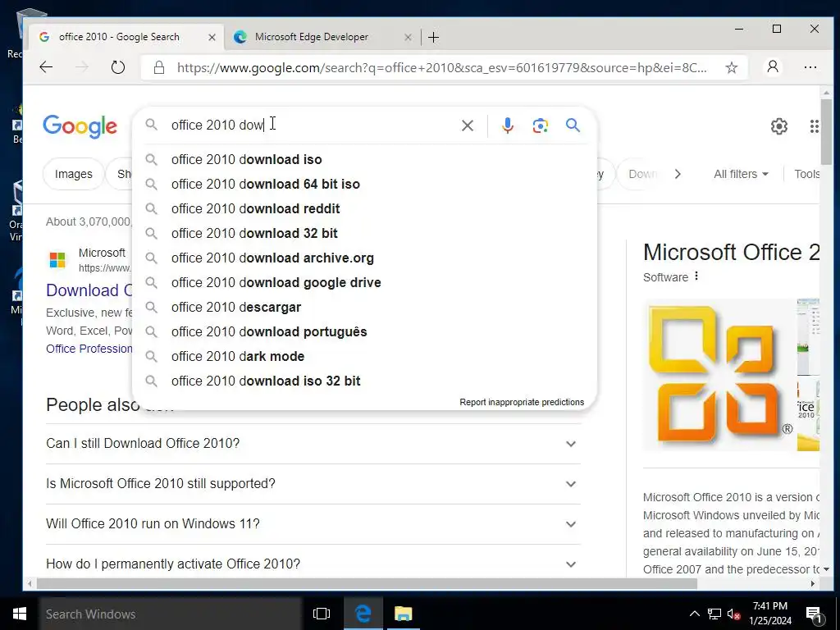The width and height of the screenshot is (840, 630).
Task: Open the Office Professional sitelink
Action: click(89, 349)
